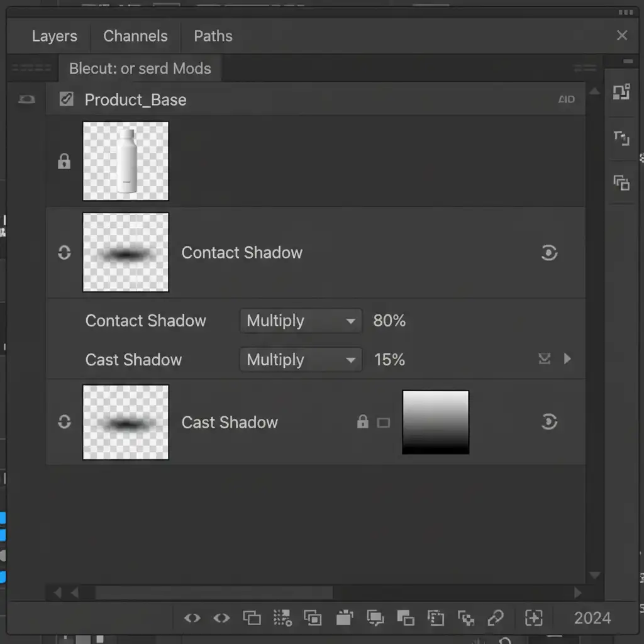This screenshot has width=644, height=644.
Task: Click the lock icon on Product_Base layer
Action: click(64, 162)
